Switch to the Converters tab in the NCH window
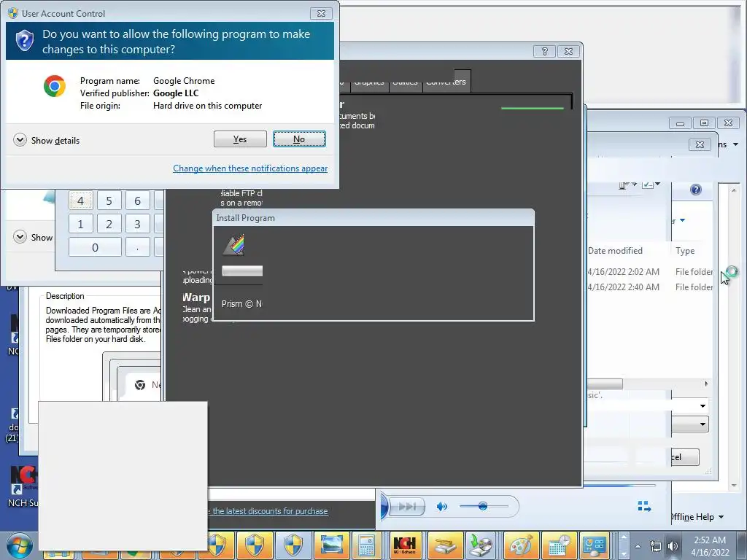Screen dimensions: 747x560 pyautogui.click(x=446, y=82)
